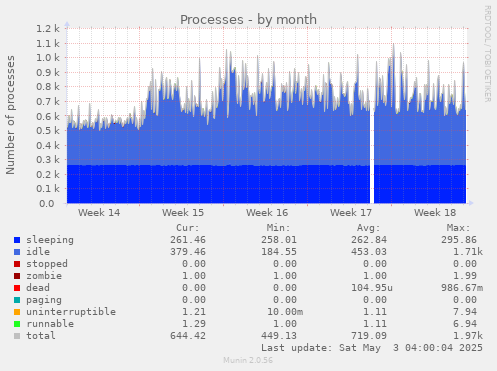Click the idle legend color swatch

(17, 252)
